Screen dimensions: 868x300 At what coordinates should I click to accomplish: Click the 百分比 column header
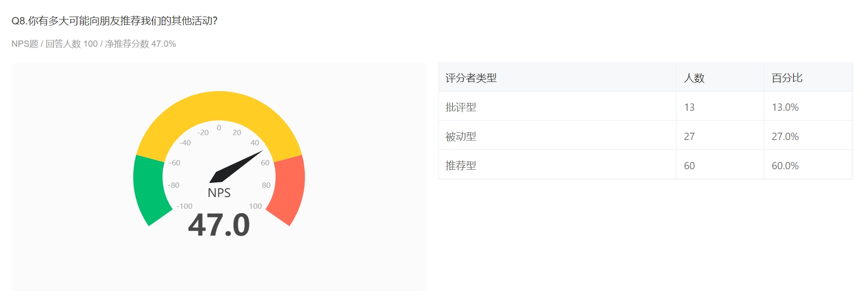[x=787, y=78]
